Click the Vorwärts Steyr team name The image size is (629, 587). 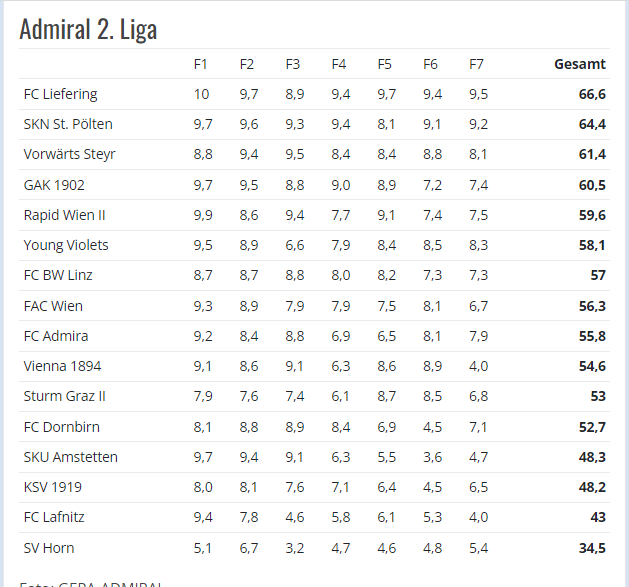pyautogui.click(x=69, y=154)
